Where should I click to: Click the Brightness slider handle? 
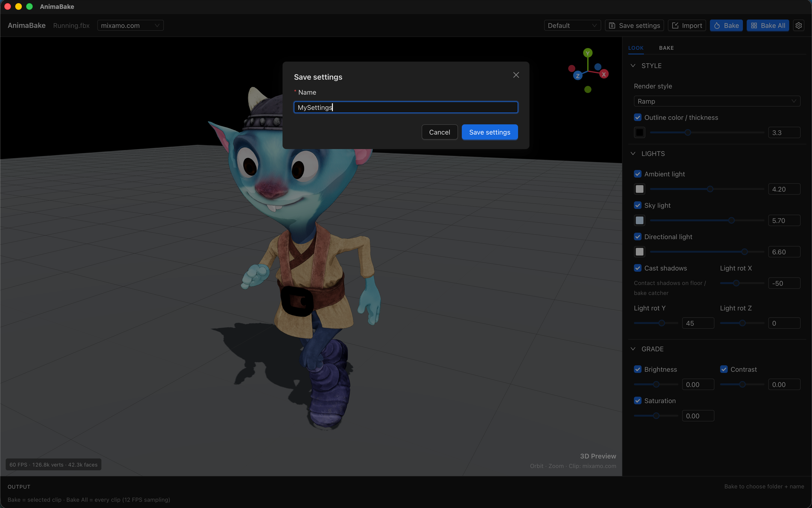click(656, 384)
